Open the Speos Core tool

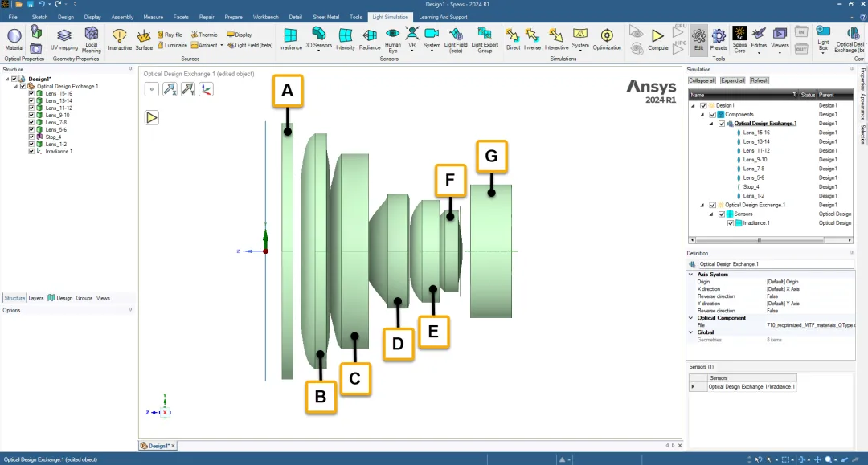pyautogui.click(x=739, y=39)
